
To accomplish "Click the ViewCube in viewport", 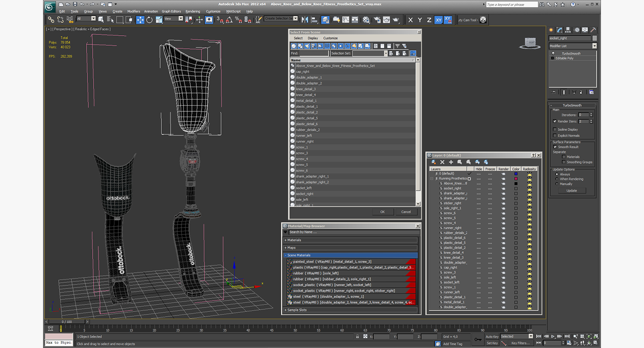I will [530, 43].
